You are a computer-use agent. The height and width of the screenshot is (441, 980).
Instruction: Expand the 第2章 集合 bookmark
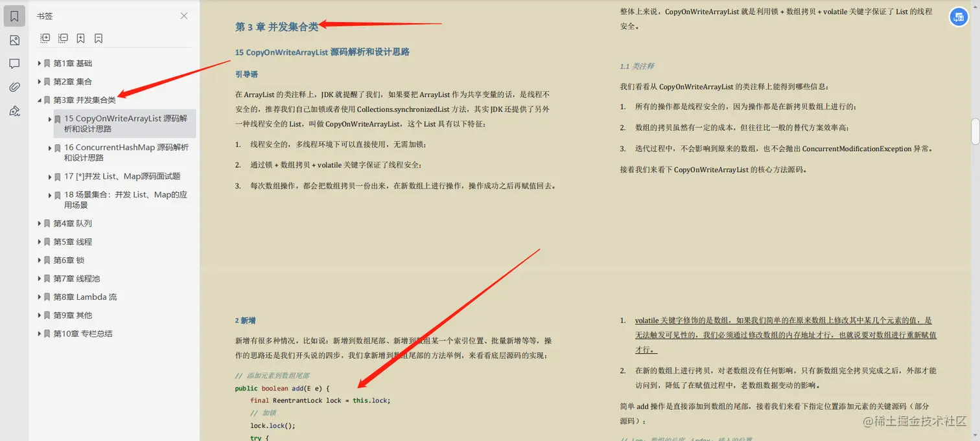[x=40, y=82]
